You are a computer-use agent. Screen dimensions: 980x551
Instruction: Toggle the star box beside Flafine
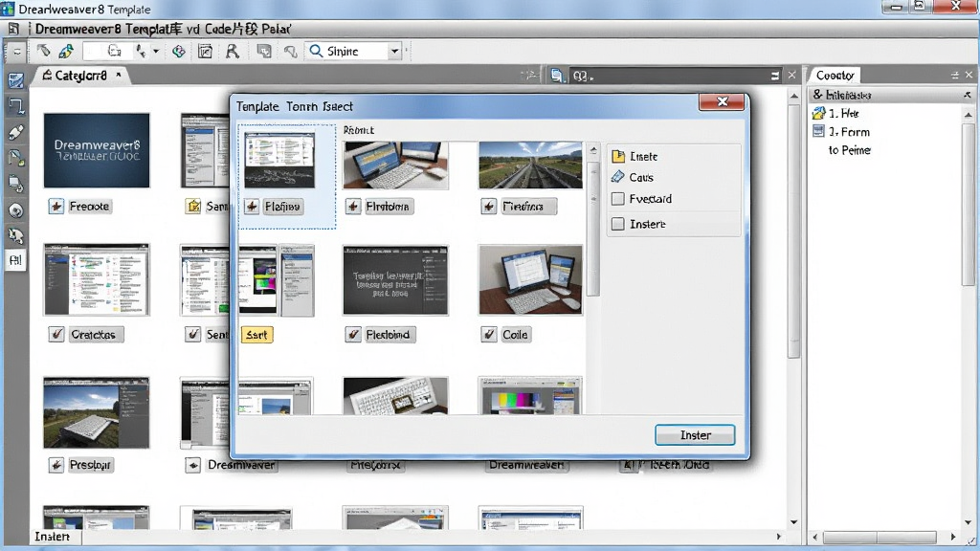coord(252,207)
